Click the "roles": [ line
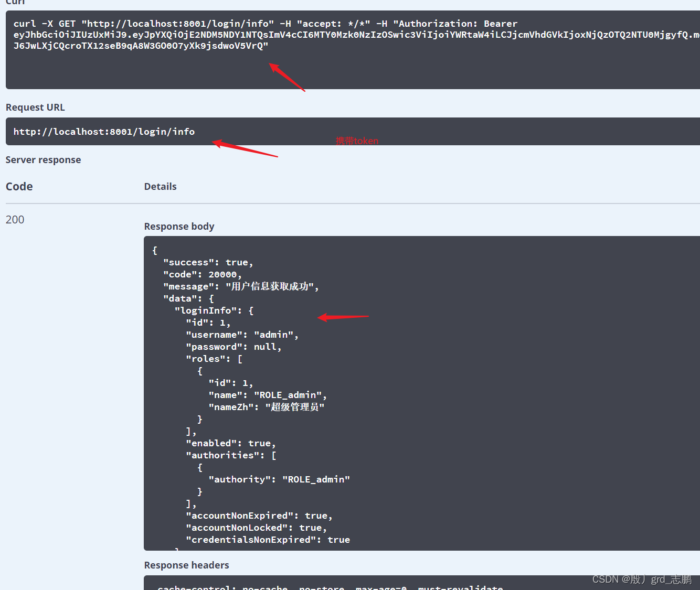The height and width of the screenshot is (590, 700). [214, 359]
